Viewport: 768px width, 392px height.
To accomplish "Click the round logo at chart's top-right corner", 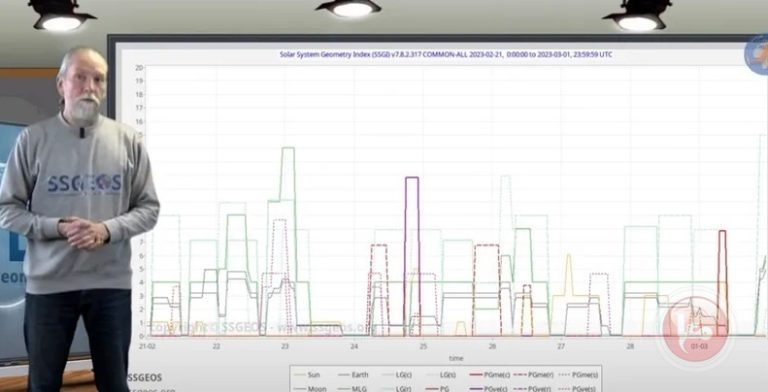I will point(757,54).
